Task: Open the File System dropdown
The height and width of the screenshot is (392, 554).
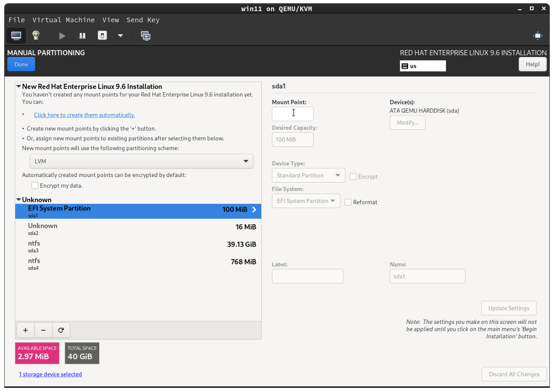Action: point(306,201)
